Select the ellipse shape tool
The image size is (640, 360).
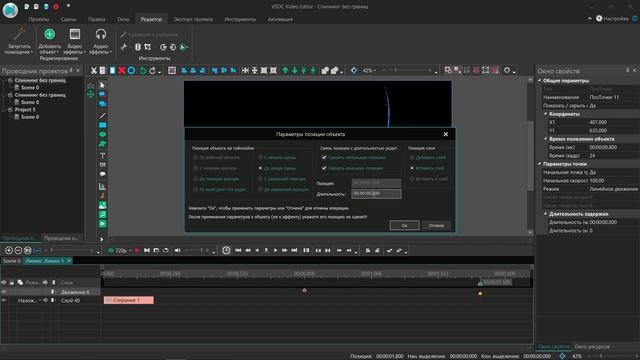tap(102, 134)
